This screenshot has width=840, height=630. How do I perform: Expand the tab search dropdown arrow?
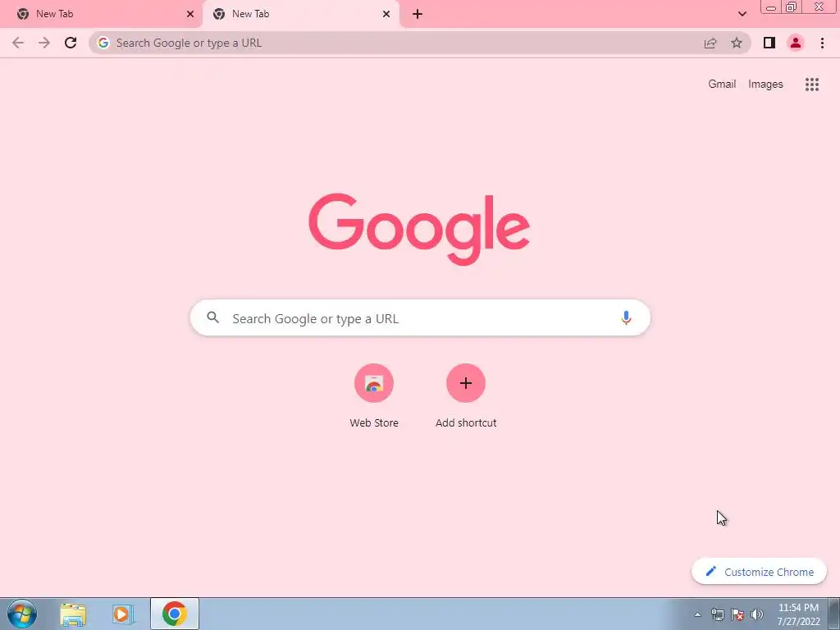pos(742,14)
